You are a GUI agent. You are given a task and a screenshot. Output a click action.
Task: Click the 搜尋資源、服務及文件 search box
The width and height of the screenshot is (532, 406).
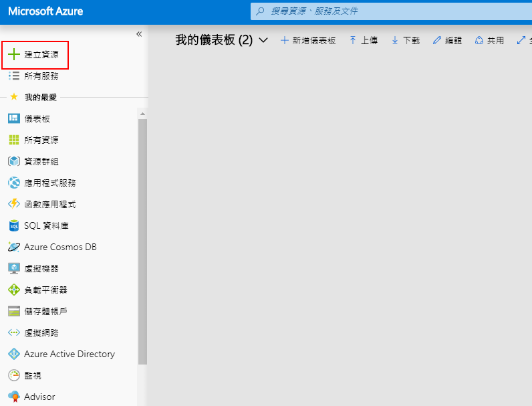(x=391, y=11)
